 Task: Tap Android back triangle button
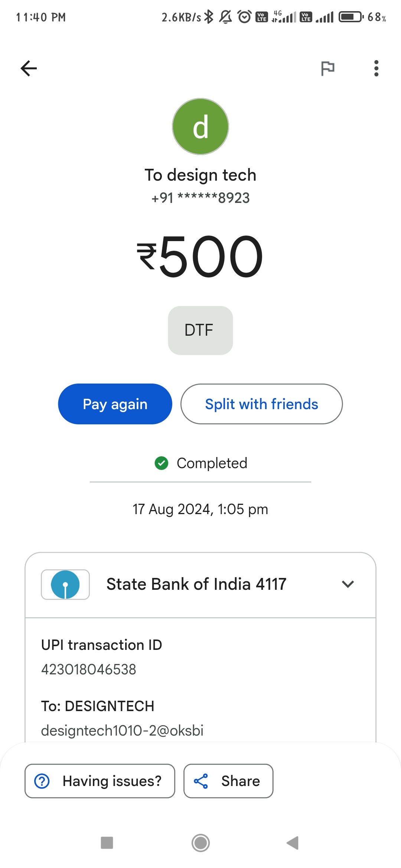coord(293,843)
